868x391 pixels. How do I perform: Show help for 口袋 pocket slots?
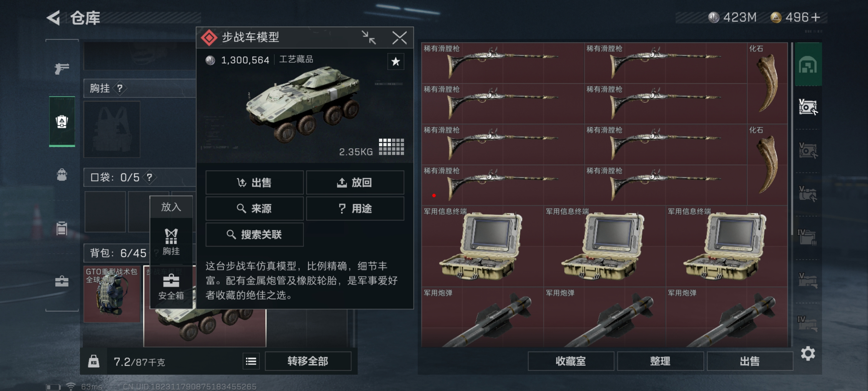(149, 177)
